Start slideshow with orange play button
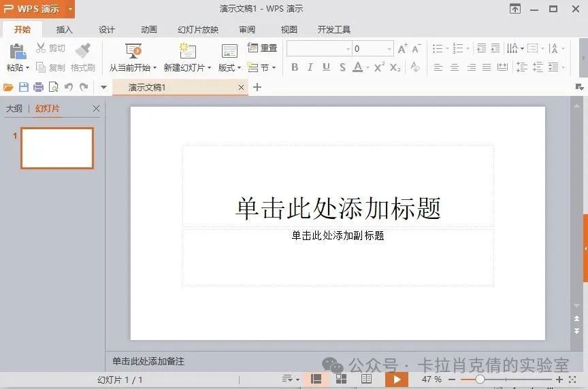 396,379
